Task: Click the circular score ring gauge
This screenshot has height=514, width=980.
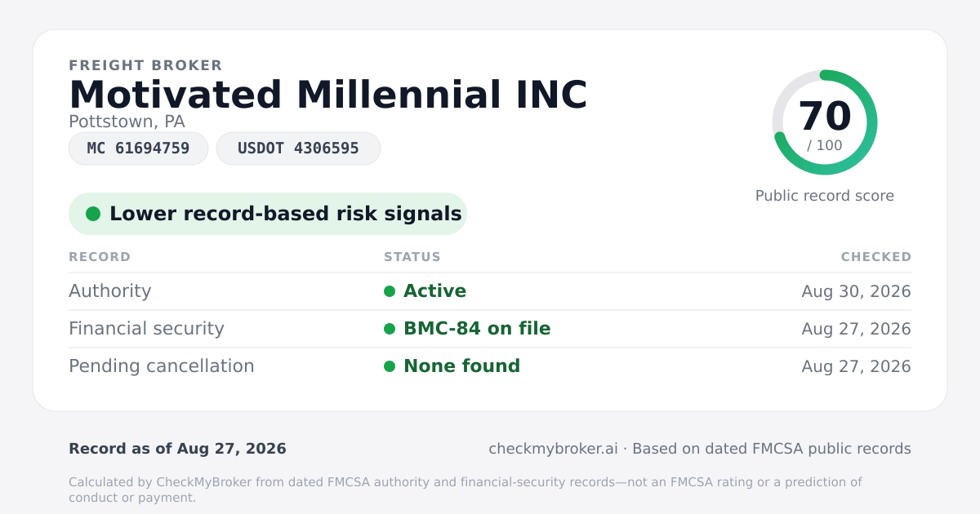Action: pos(825,122)
